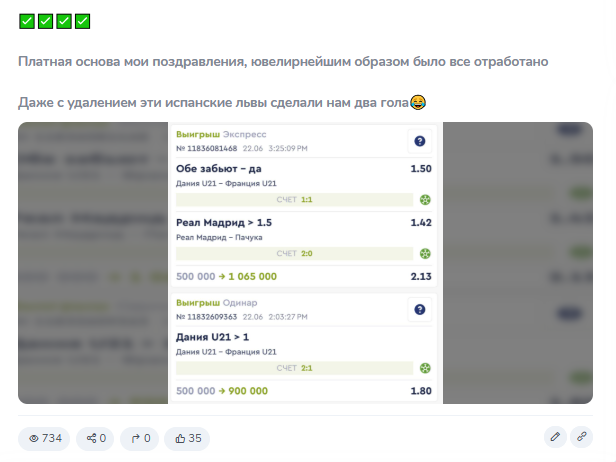
Task: Like the post with thumbs-up 35
Action: click(187, 438)
